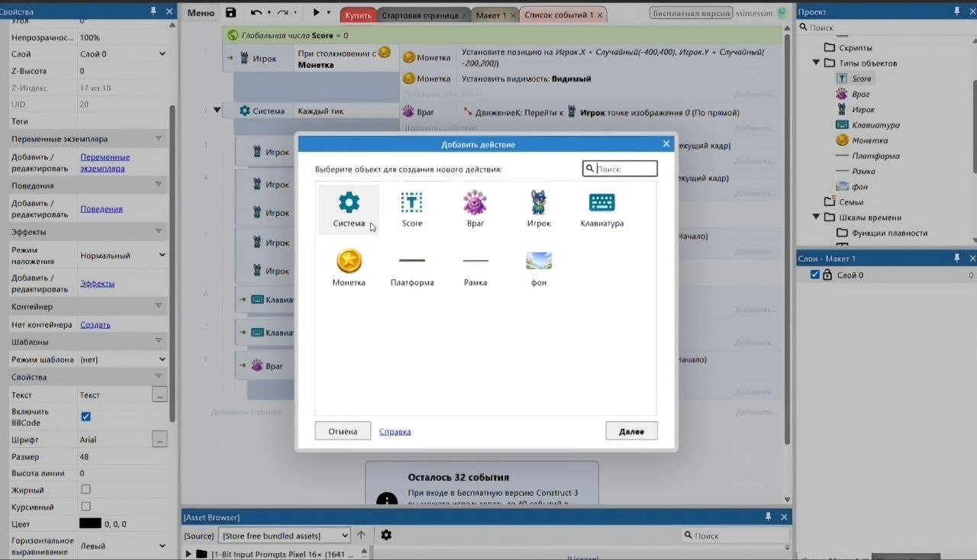Viewport: 977px width, 560px height.
Task: Open the black Цвет color swatch
Action: [90, 523]
